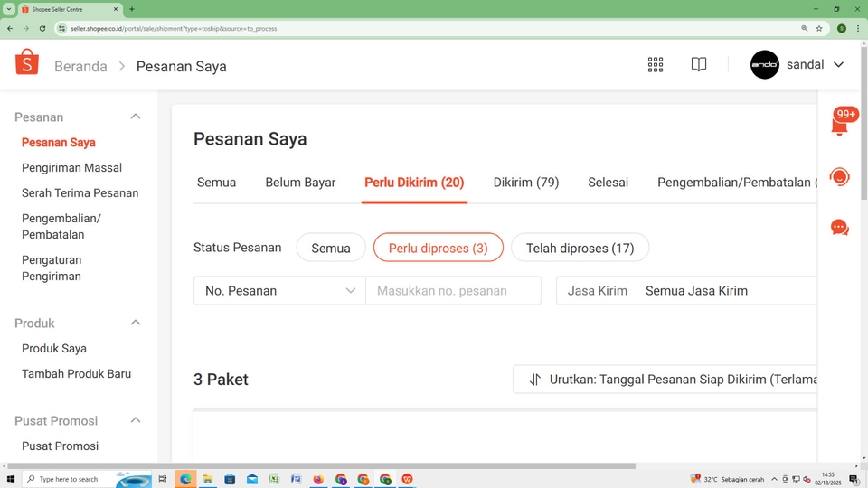Open the Pusat Promosi sidebar link
Image resolution: width=868 pixels, height=488 pixels.
(61, 446)
